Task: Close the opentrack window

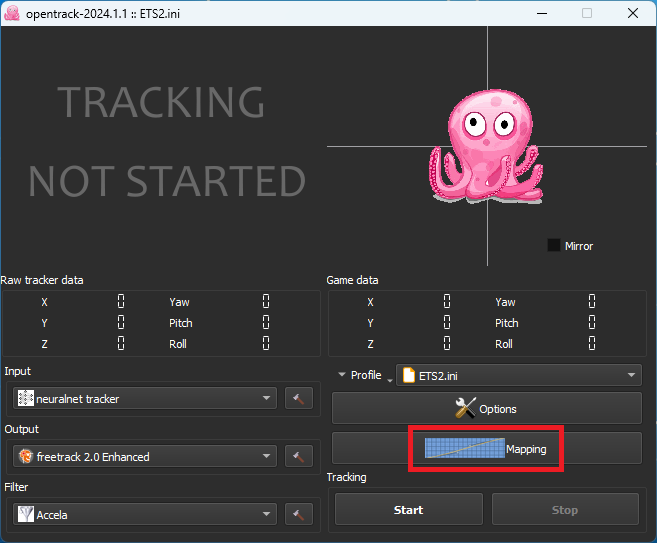Action: tap(633, 13)
